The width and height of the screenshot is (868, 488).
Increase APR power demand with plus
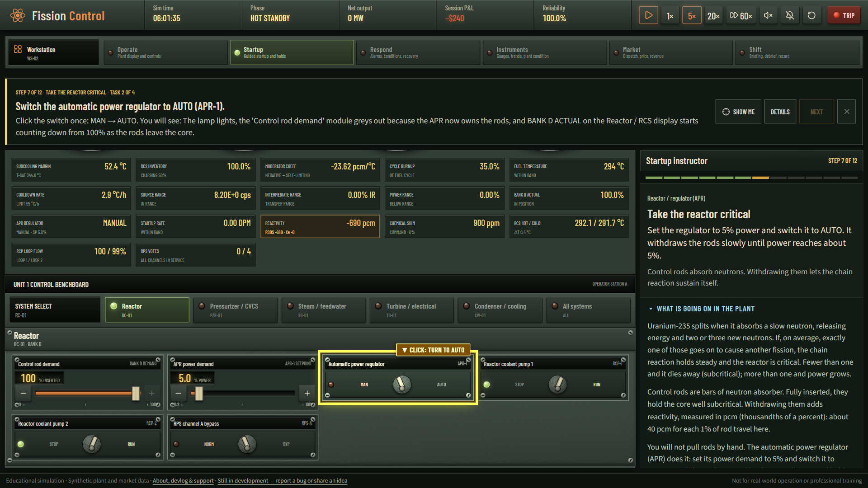coord(307,393)
